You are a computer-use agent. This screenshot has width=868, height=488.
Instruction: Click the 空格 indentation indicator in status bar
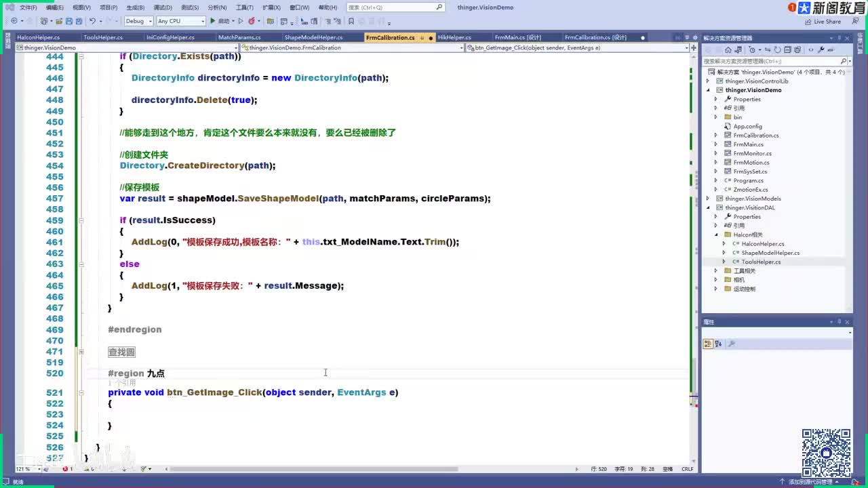coord(668,469)
